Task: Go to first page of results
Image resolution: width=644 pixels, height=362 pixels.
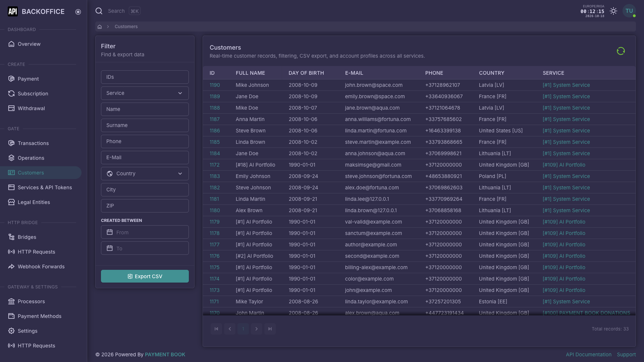Action: 216,329
